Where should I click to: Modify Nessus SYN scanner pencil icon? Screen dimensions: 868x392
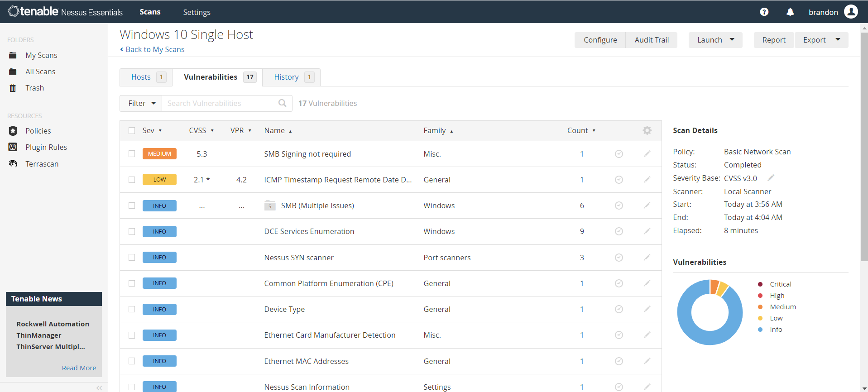point(647,258)
